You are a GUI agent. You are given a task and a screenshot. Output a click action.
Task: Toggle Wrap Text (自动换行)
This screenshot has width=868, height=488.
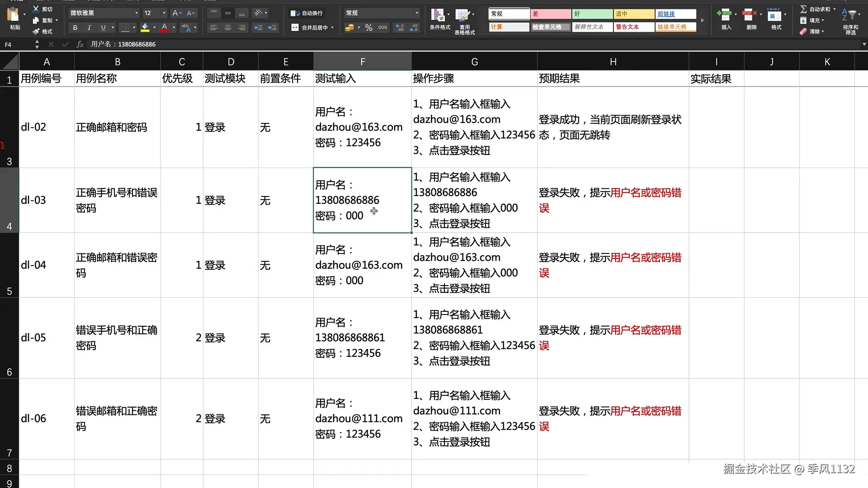(x=307, y=13)
